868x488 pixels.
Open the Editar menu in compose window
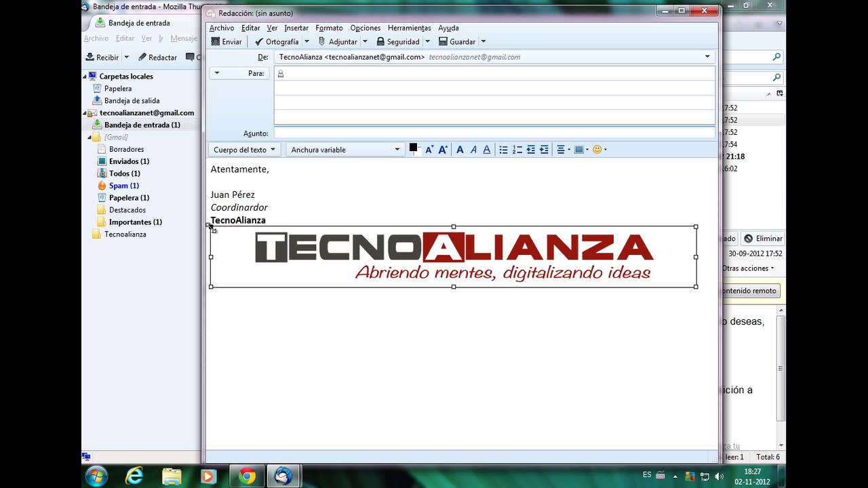(x=251, y=28)
